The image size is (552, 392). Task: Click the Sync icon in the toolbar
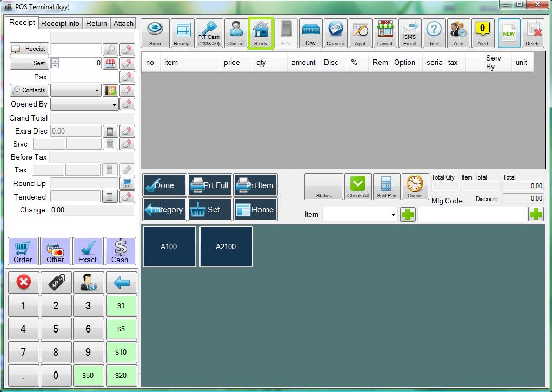click(153, 32)
